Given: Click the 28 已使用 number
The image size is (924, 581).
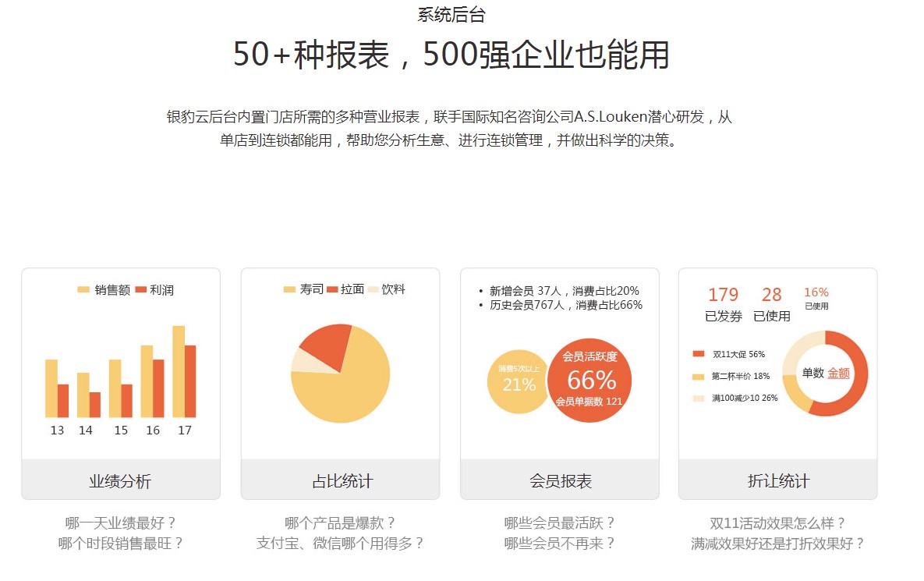Looking at the screenshot, I should click(x=771, y=295).
